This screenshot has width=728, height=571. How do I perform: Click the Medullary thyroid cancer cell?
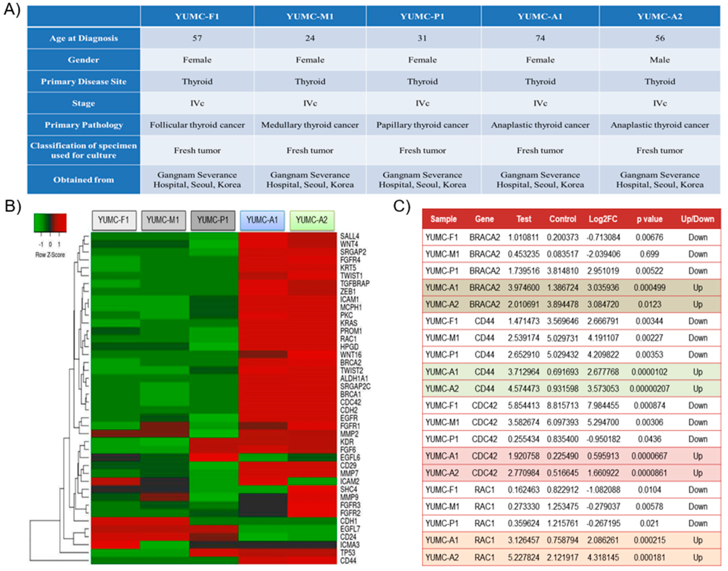tap(310, 125)
